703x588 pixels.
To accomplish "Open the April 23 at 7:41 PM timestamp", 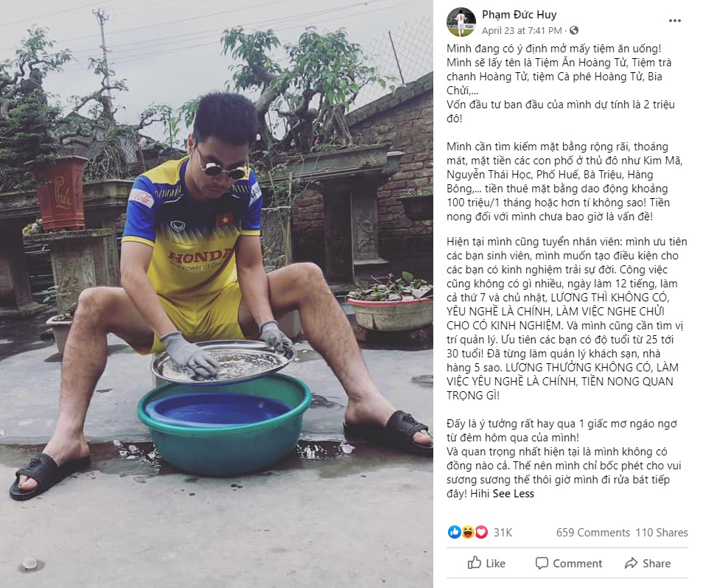I will coord(522,30).
